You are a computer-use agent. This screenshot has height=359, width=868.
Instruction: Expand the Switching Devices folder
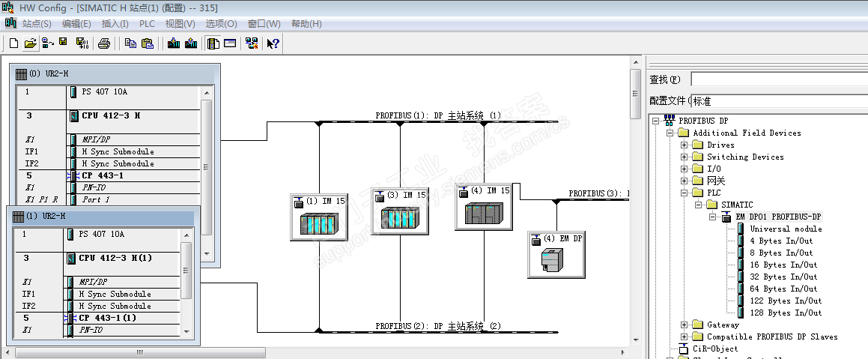coord(685,157)
